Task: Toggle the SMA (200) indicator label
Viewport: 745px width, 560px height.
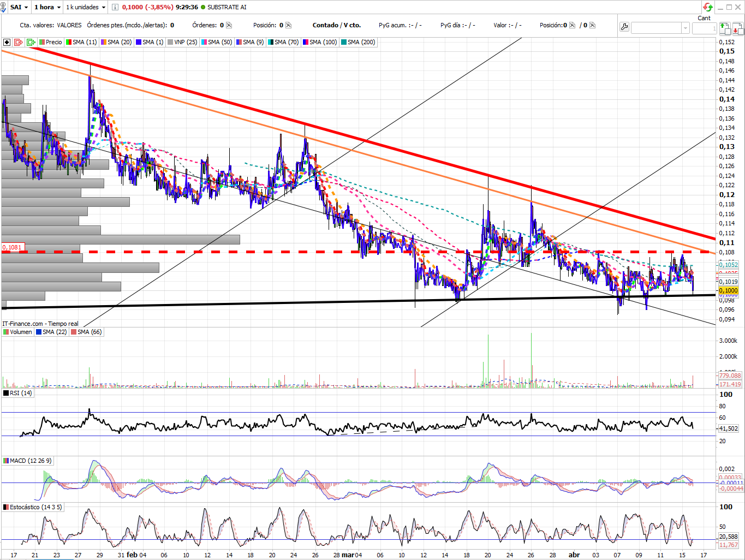Action: tap(358, 42)
